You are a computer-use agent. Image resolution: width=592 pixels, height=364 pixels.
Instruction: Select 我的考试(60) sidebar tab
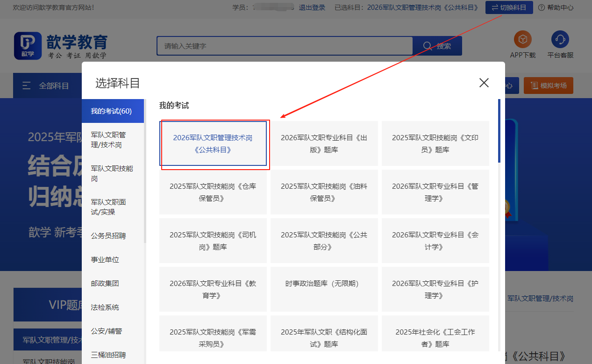(x=111, y=111)
